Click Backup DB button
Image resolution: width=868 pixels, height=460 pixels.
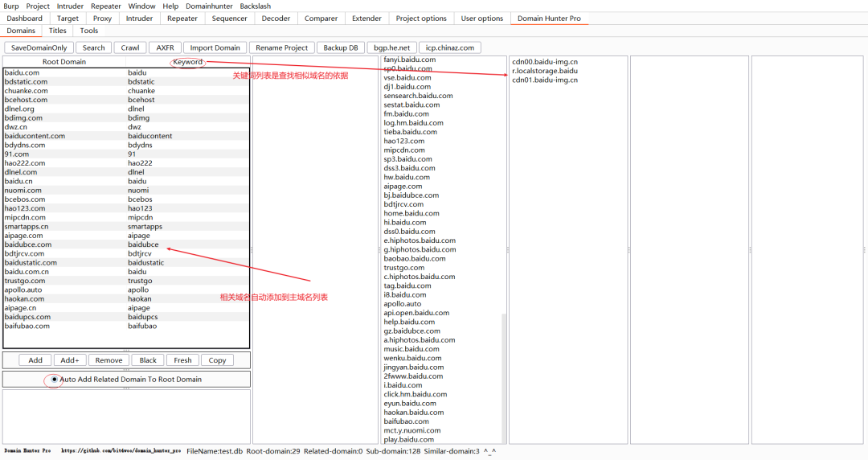(341, 47)
